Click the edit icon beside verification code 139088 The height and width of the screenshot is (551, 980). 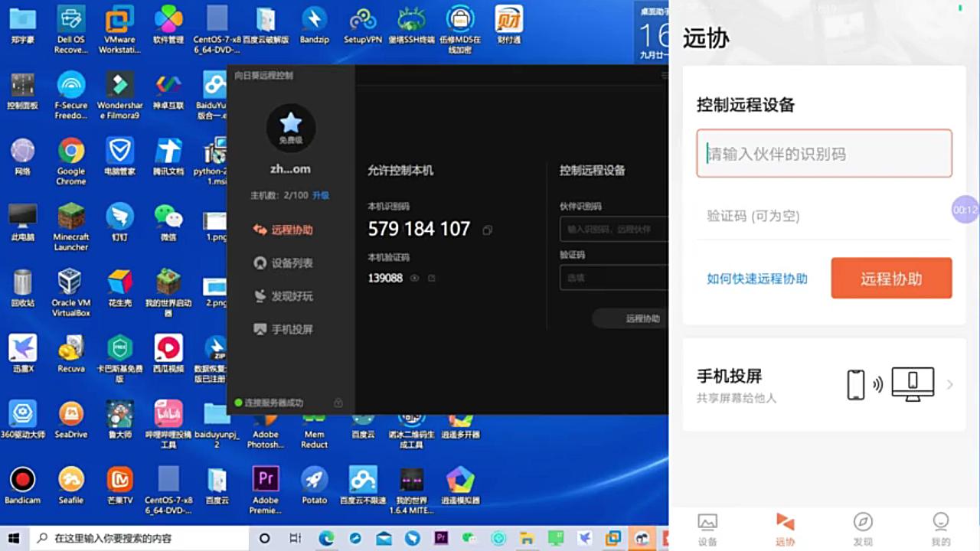click(431, 279)
